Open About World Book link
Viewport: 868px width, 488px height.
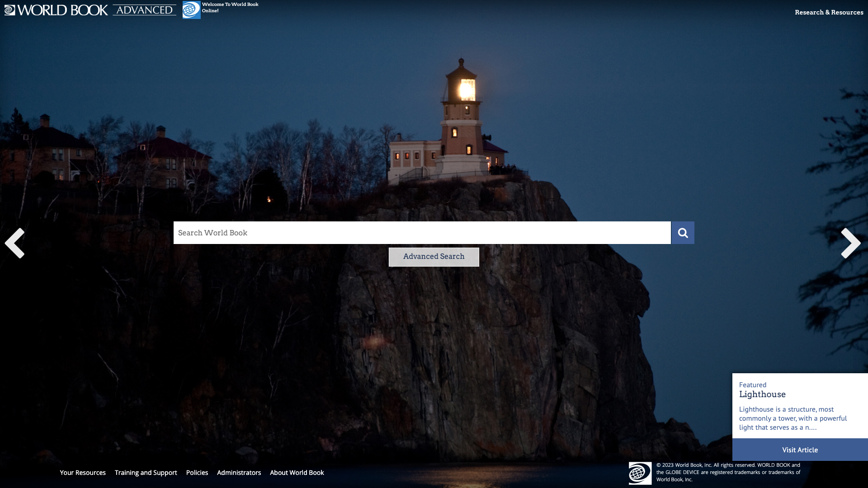297,473
